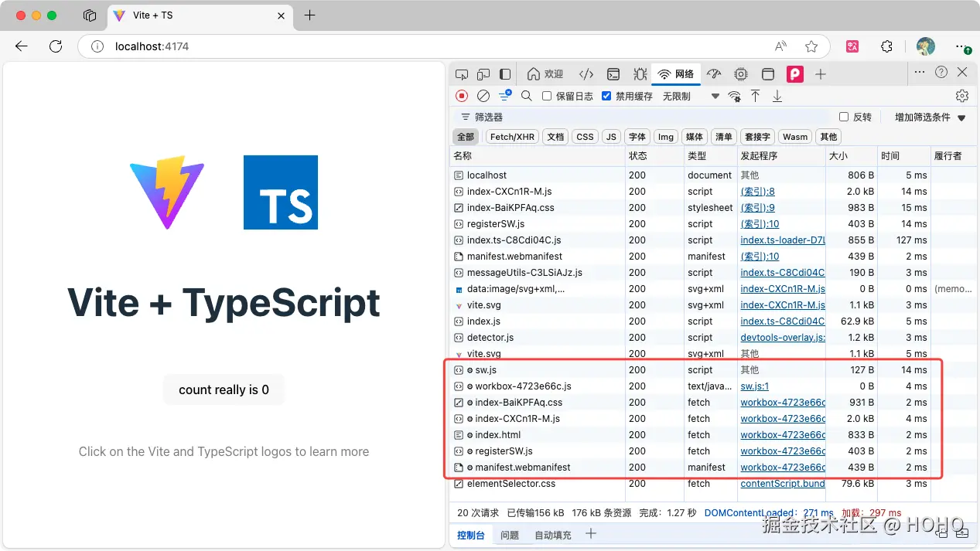Image resolution: width=980 pixels, height=551 pixels.
Task: Toggle the DevTools sidebar dock icon
Action: pos(505,74)
